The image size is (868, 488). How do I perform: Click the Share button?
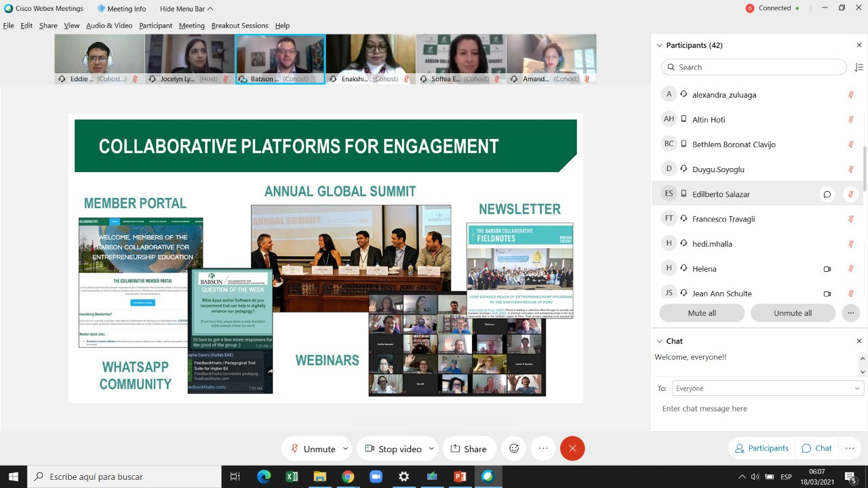click(467, 449)
